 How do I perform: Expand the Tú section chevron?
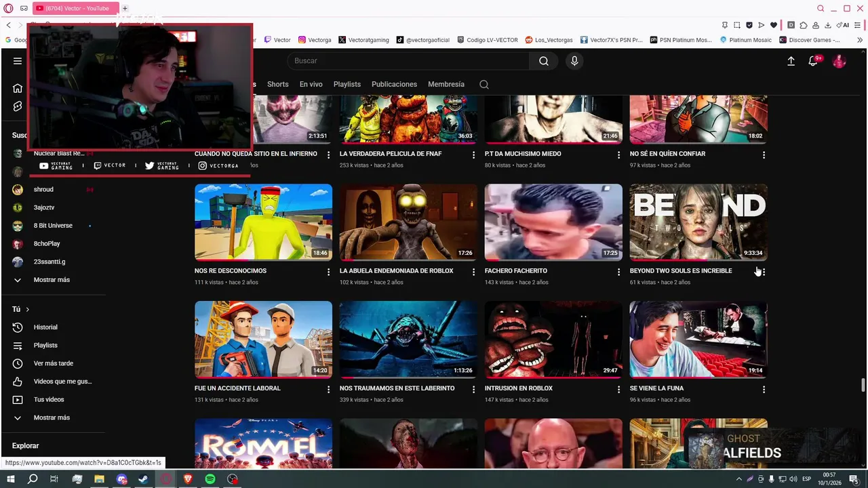27,309
